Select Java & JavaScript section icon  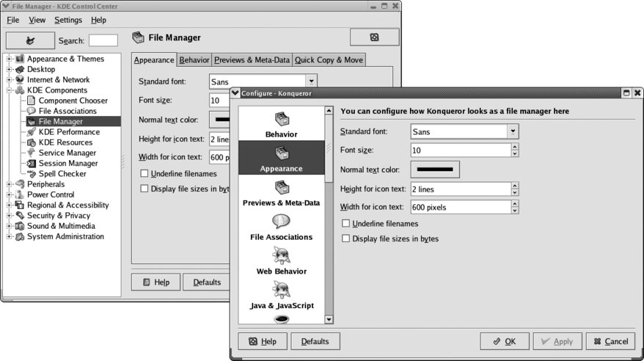click(281, 290)
